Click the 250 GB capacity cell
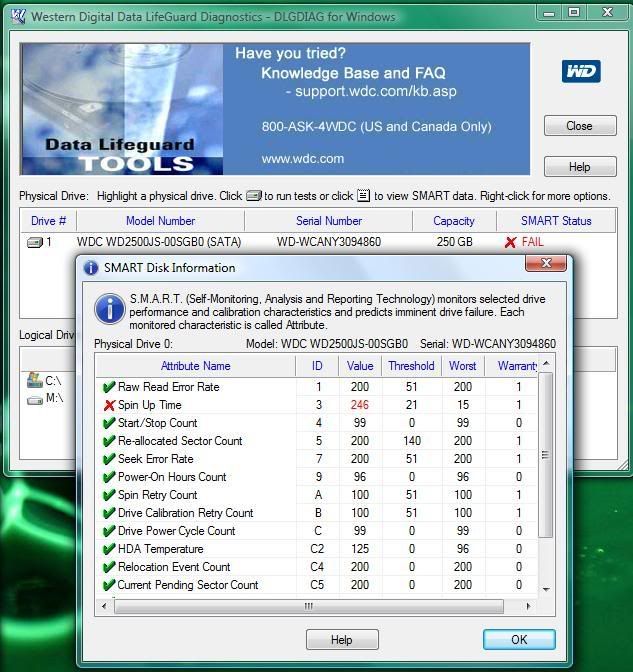 pos(454,242)
